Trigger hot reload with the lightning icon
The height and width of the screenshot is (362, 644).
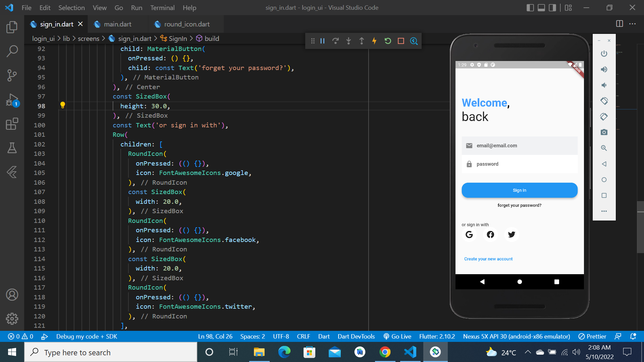(374, 41)
